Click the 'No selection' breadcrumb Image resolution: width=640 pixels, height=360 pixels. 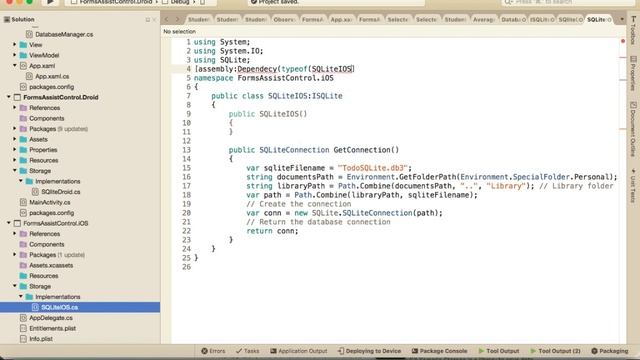pyautogui.click(x=179, y=31)
